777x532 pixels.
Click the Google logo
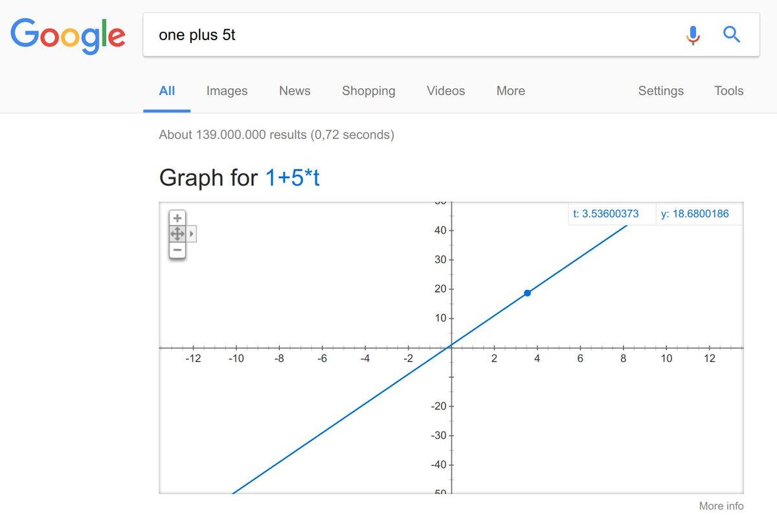pyautogui.click(x=67, y=35)
